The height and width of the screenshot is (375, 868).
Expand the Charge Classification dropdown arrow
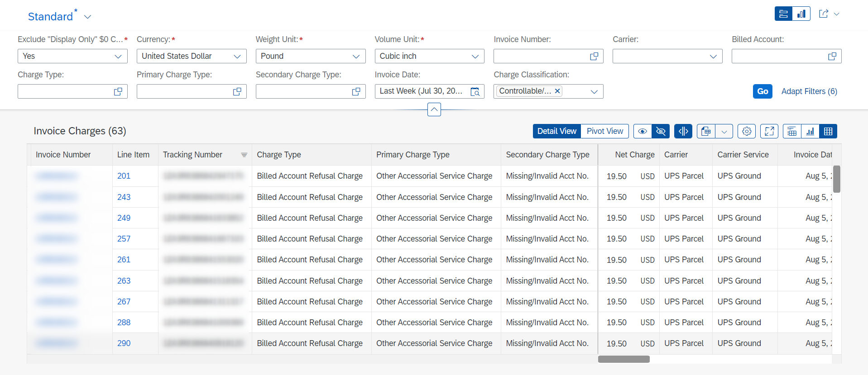tap(594, 91)
